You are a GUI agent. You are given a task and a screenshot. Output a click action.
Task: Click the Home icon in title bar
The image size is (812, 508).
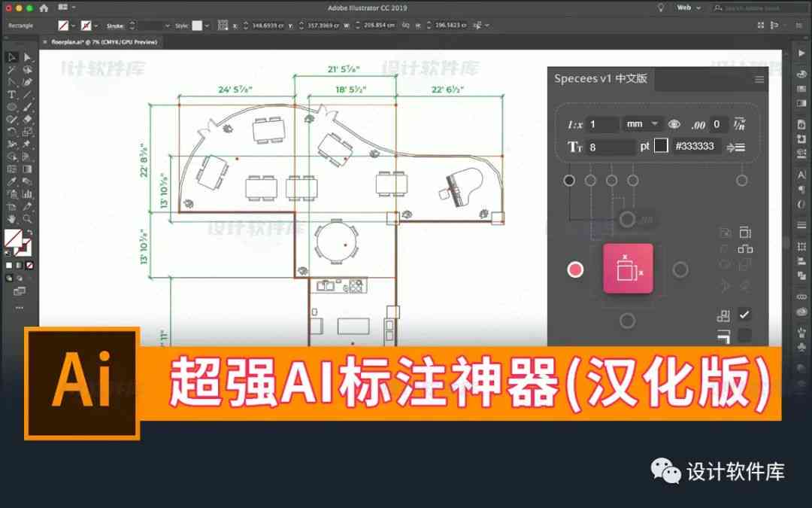(44, 8)
